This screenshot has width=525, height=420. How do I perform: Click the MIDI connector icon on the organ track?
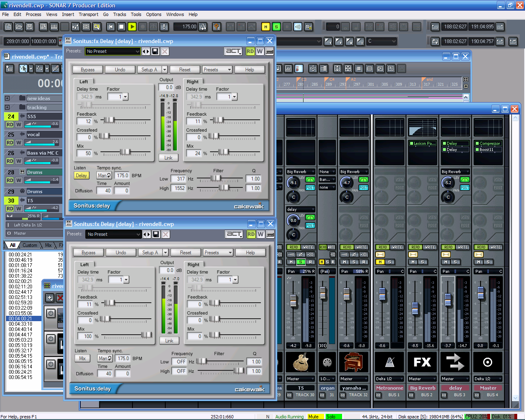tap(327, 362)
